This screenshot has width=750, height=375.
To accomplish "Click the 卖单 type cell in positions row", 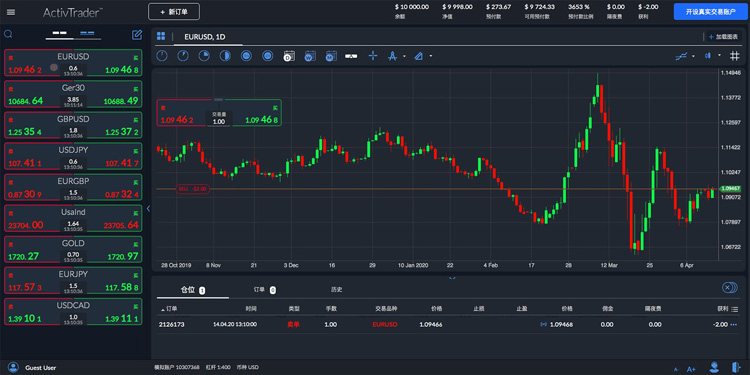I will 293,325.
